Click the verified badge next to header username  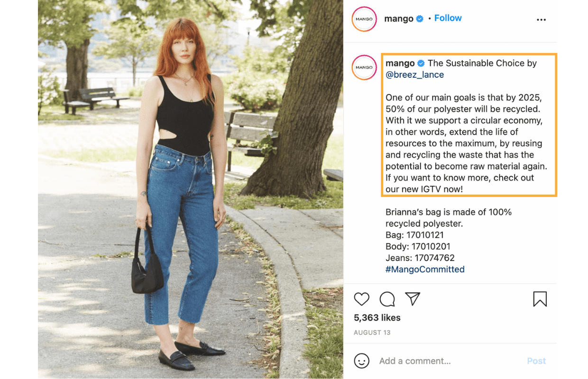coord(420,18)
